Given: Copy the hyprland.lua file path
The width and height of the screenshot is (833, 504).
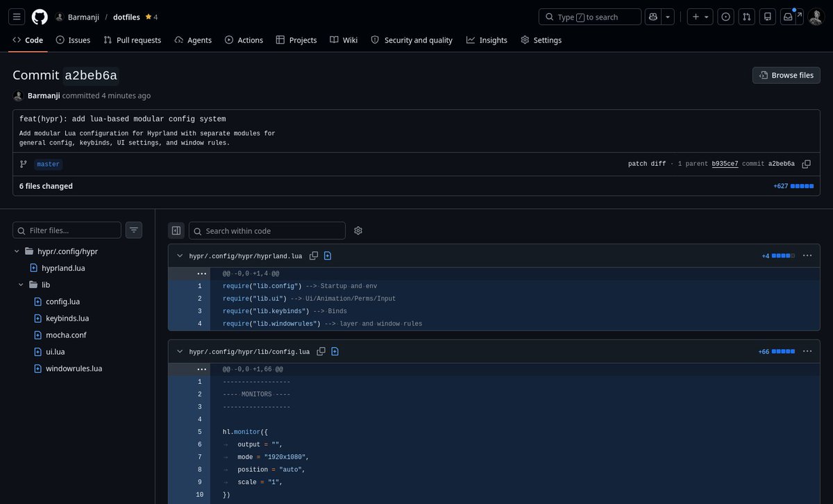Looking at the screenshot, I should pyautogui.click(x=314, y=256).
